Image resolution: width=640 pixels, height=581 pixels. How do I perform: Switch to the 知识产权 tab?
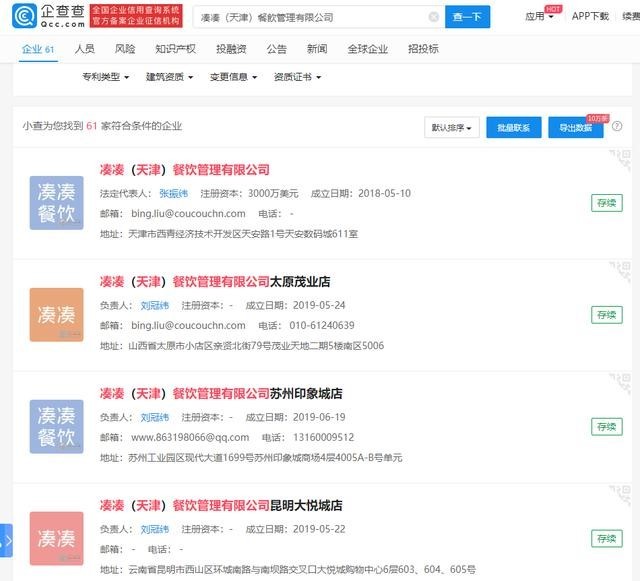176,49
